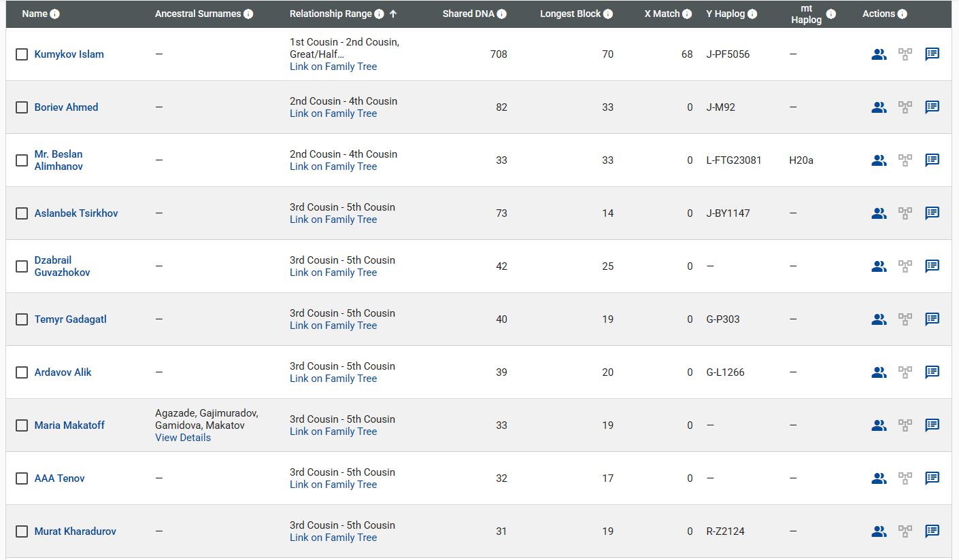Show info for Ancestral Surnames column

click(248, 14)
